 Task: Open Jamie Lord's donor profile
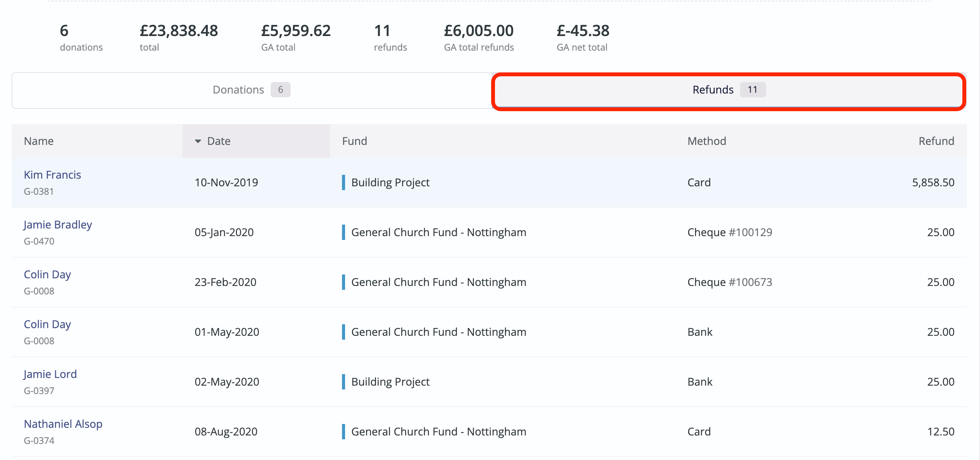(50, 374)
